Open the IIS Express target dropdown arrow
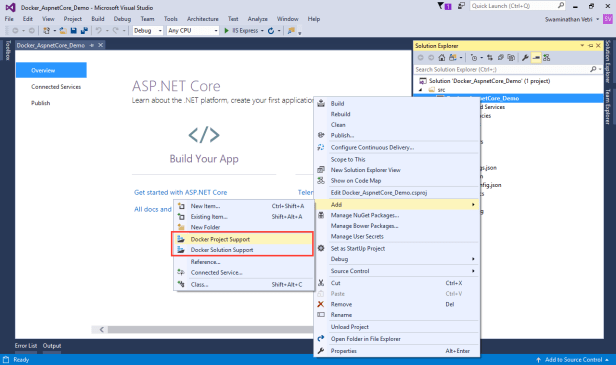 coord(262,31)
